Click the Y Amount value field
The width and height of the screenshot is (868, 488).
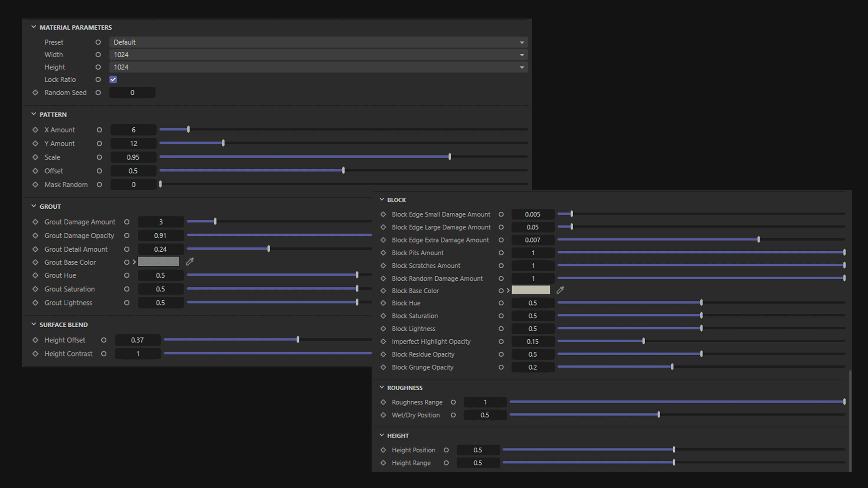133,144
